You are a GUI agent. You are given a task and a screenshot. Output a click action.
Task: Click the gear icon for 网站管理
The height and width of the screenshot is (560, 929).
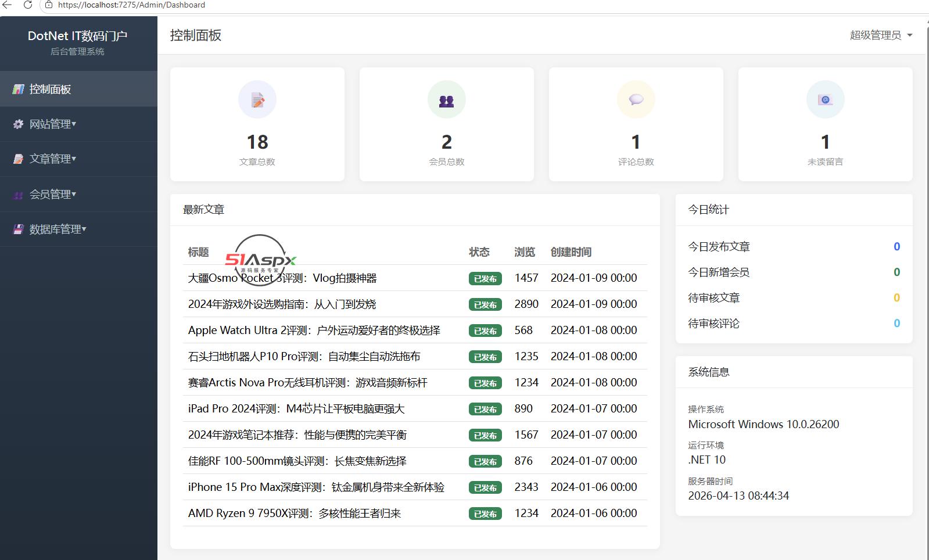pyautogui.click(x=19, y=124)
